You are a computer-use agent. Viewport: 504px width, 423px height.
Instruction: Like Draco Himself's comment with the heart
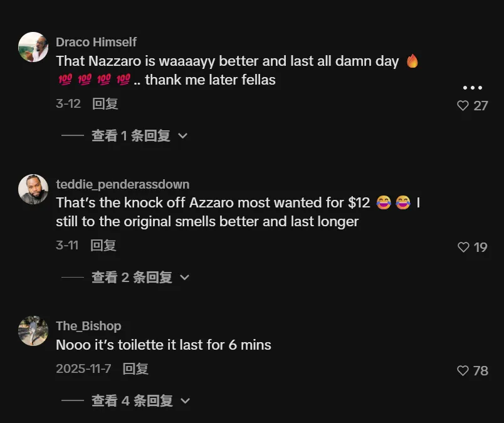463,106
